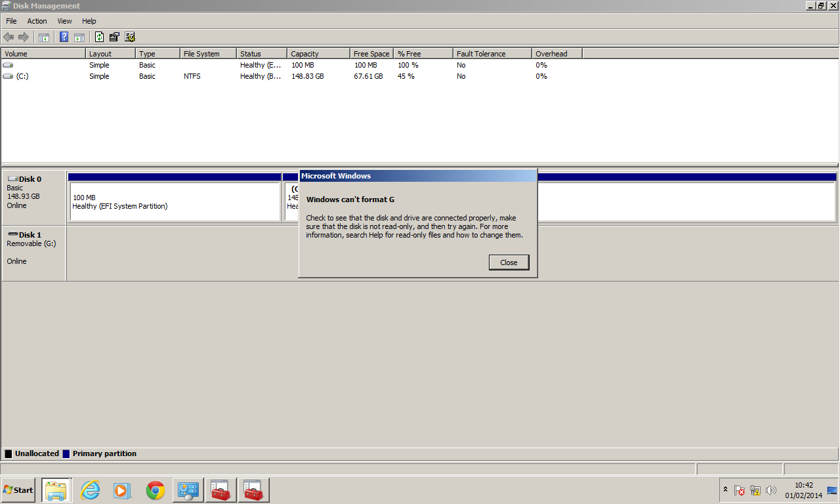840x504 pixels.
Task: Click the Show Desktop tray button
Action: click(x=832, y=490)
